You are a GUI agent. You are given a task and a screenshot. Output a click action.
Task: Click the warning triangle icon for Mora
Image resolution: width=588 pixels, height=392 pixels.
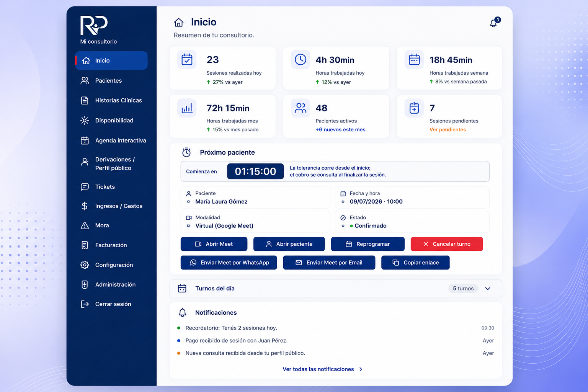(85, 225)
